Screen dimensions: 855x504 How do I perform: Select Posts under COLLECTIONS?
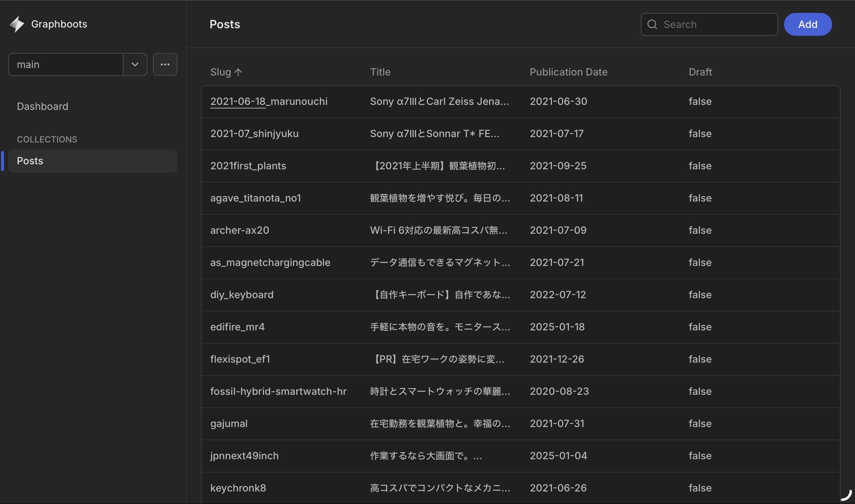[30, 161]
